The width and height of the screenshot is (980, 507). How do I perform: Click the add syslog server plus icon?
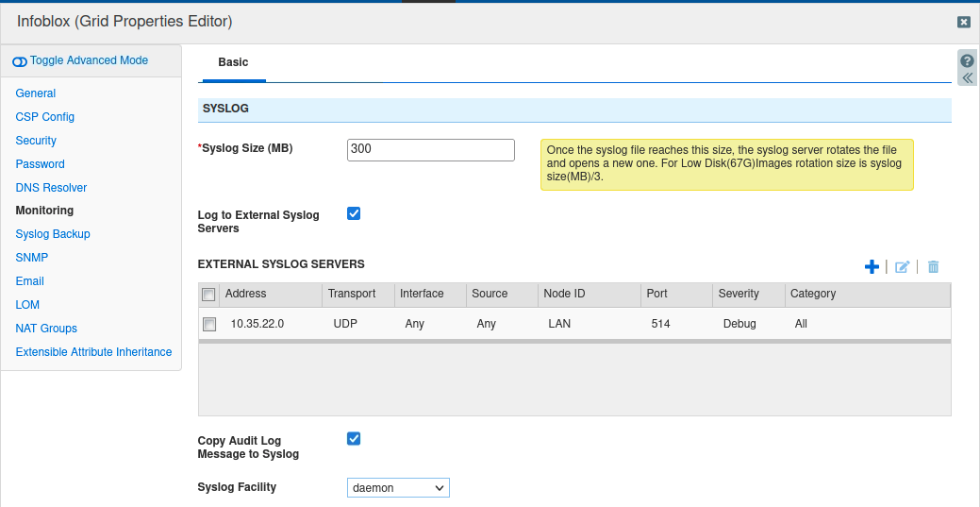pos(872,267)
